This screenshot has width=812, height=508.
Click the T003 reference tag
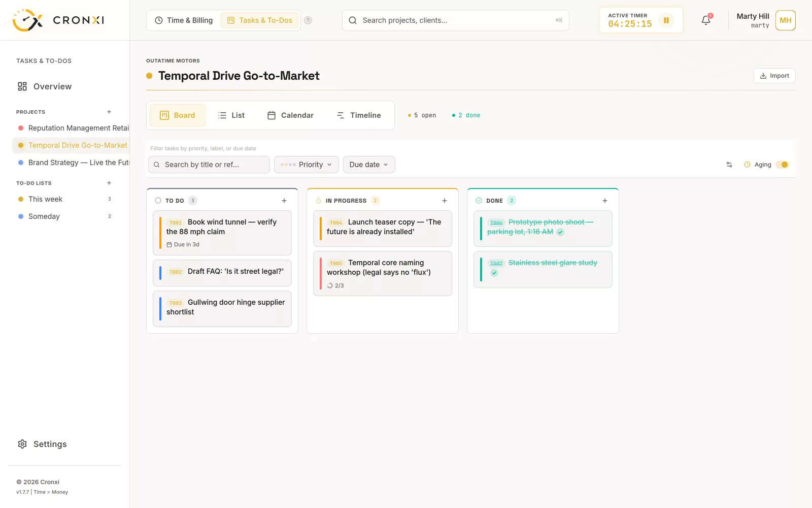176,303
